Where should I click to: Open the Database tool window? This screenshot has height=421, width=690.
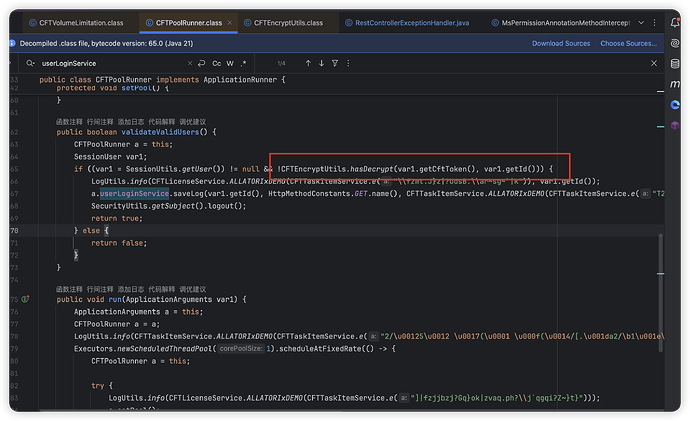pos(675,64)
